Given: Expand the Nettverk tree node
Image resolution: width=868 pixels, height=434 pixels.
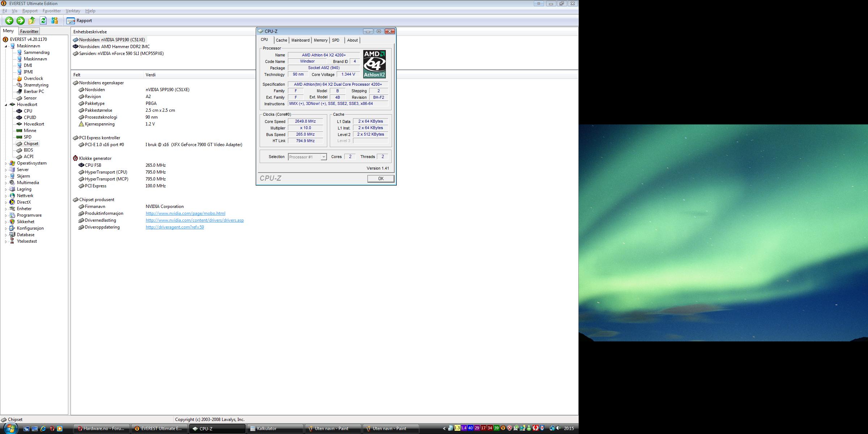Looking at the screenshot, I should (x=6, y=196).
